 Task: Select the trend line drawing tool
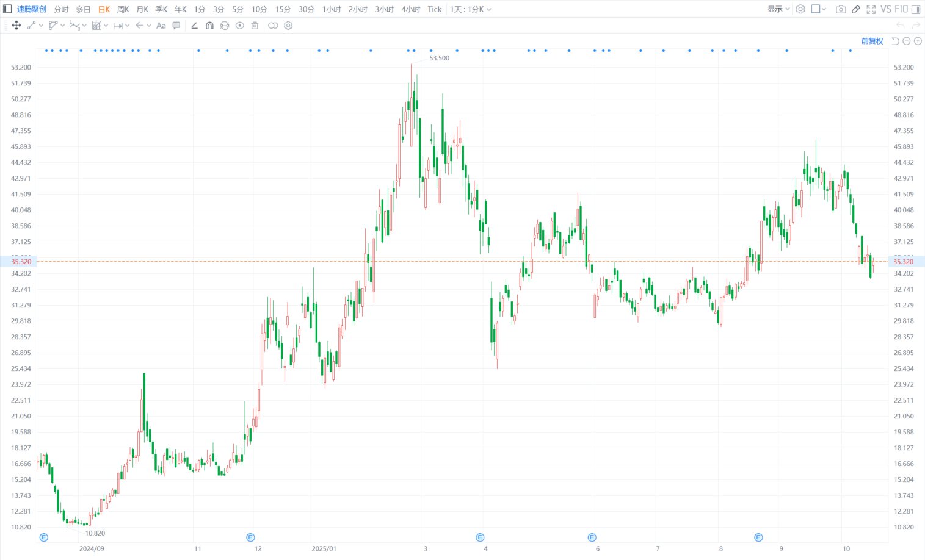(31, 26)
